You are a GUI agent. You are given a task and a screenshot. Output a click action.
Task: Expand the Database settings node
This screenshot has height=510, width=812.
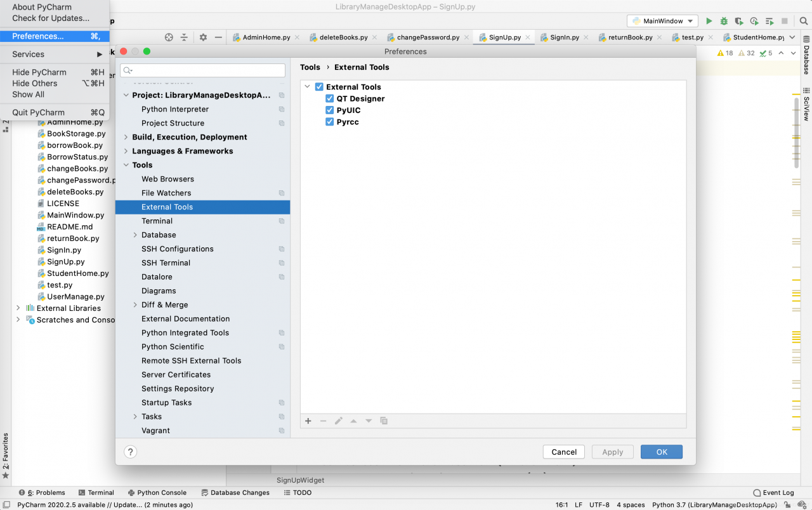point(135,235)
